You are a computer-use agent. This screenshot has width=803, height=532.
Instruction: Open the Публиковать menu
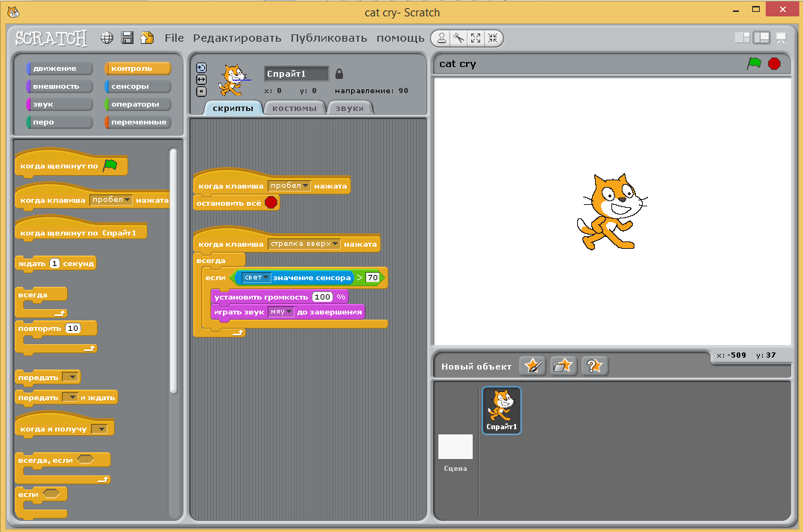click(329, 38)
